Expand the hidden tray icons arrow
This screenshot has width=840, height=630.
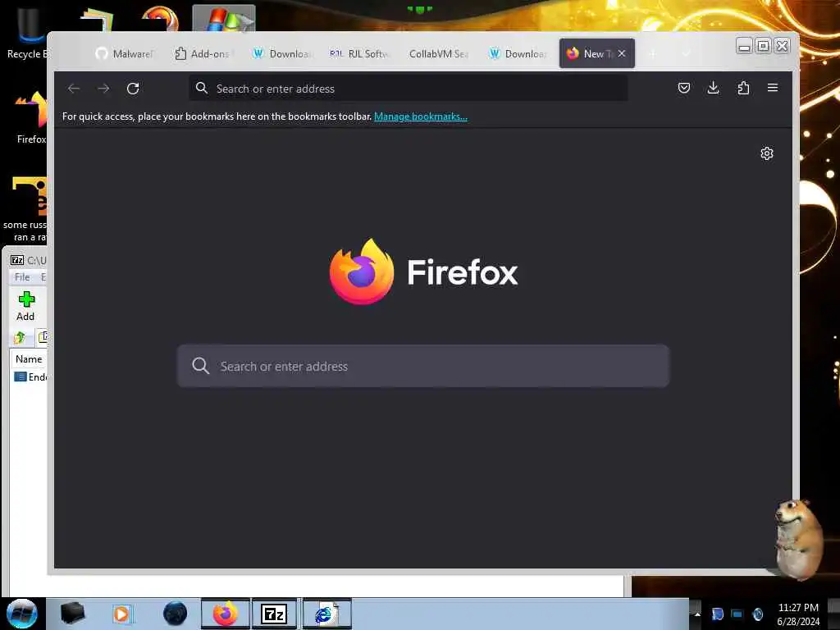[x=697, y=614]
